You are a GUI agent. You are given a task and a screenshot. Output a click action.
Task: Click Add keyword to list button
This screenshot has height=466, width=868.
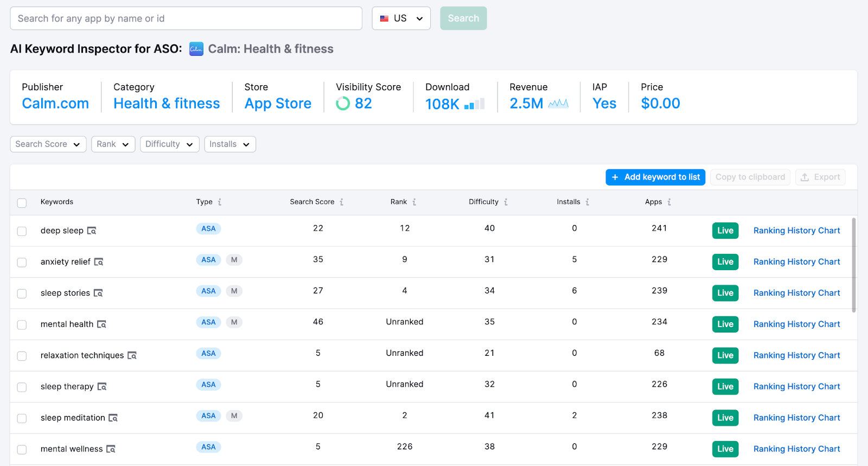655,177
